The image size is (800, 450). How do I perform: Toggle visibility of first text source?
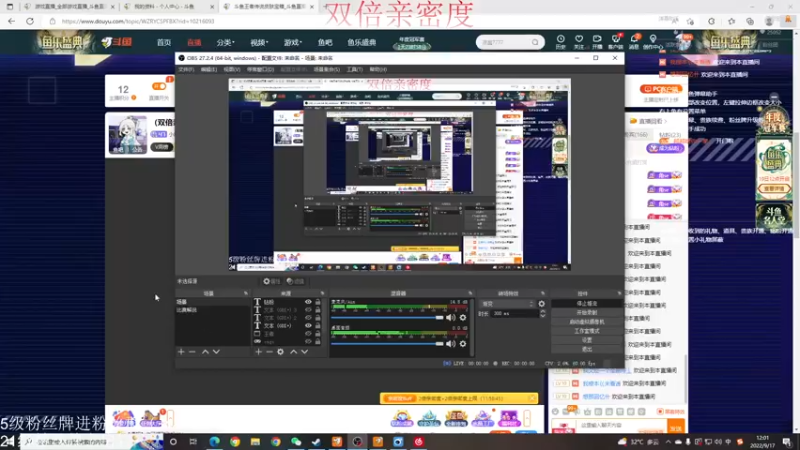click(308, 302)
